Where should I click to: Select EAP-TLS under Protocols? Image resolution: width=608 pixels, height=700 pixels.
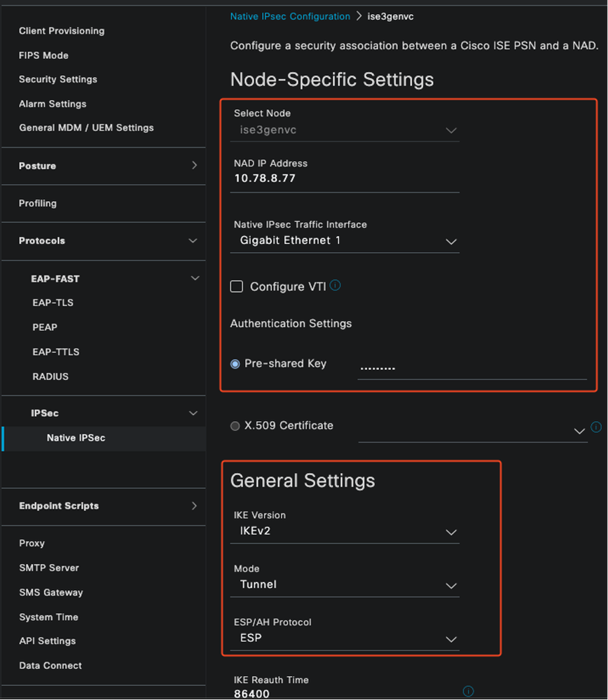pos(53,303)
